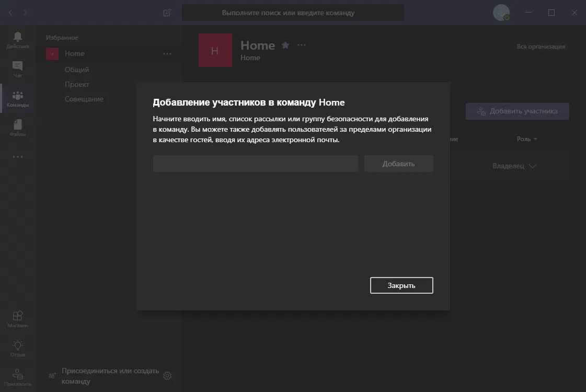Screen dimensions: 586x392
Task: Open the Files (Файлы) sidebar icon
Action: (x=18, y=128)
